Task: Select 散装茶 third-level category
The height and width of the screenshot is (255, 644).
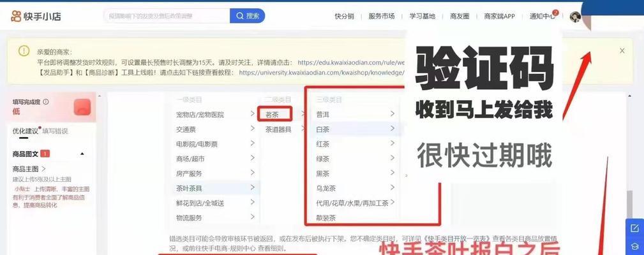Action: [326, 218]
